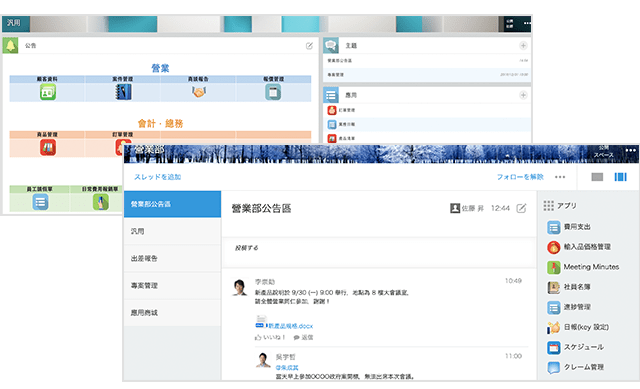Open クレーム管理 app icon
Screen dimensions: 640x389
pyautogui.click(x=553, y=367)
